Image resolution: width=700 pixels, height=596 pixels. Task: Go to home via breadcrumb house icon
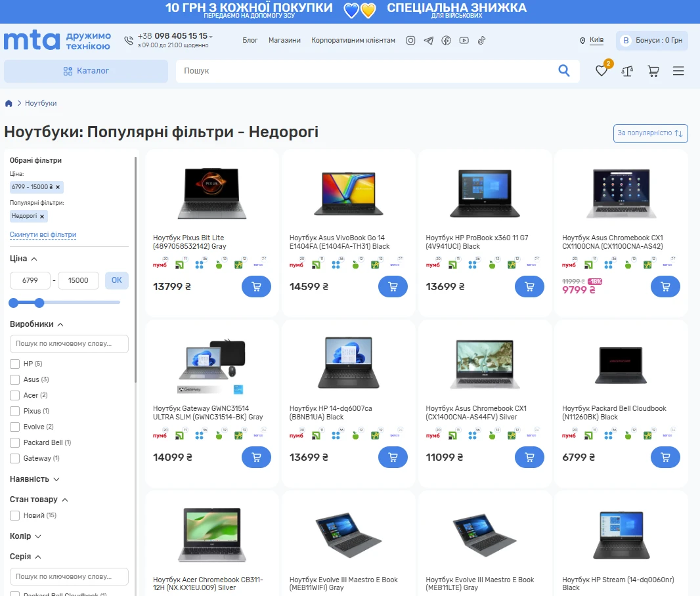(x=9, y=104)
